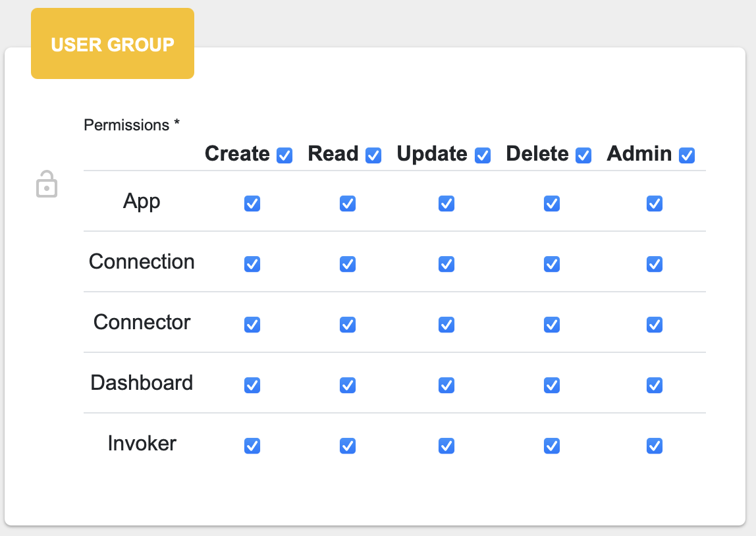Uncheck Read permission for Connector
Image resolution: width=756 pixels, height=536 pixels.
point(348,325)
